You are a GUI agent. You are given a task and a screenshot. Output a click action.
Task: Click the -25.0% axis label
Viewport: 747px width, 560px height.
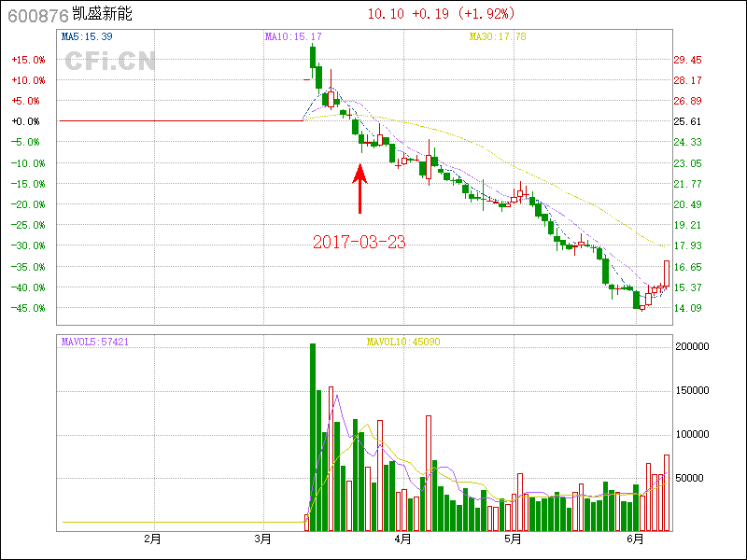28,225
